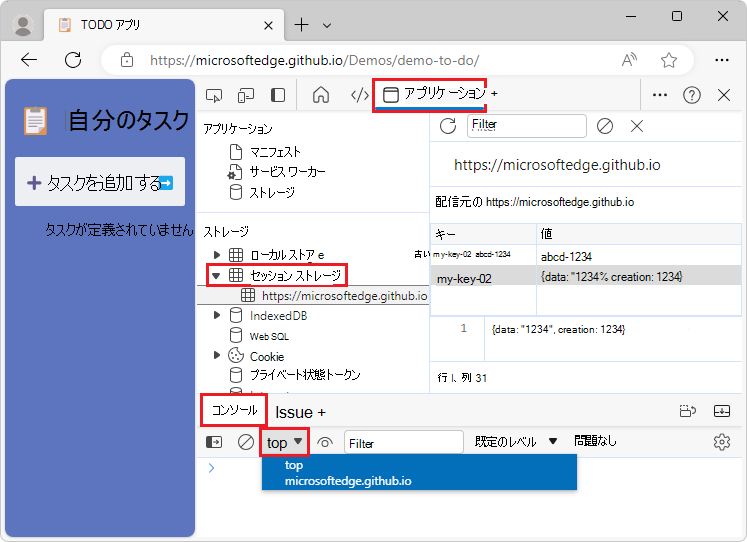The width and height of the screenshot is (747, 542).
Task: Open ストレージ item under application
Action: tap(262, 192)
